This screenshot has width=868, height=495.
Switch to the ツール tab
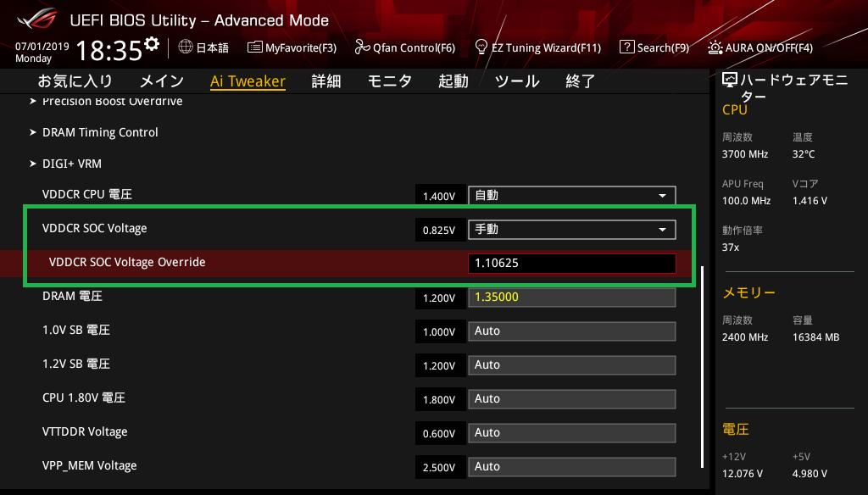point(517,81)
